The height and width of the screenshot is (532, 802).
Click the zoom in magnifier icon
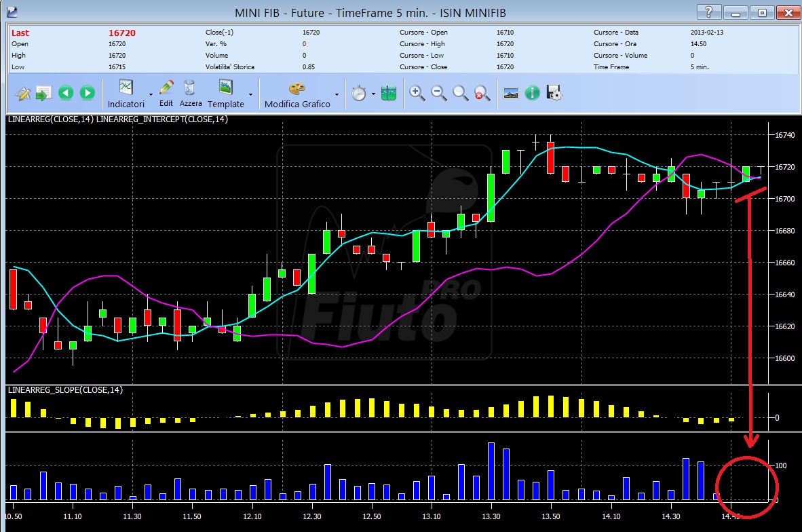point(417,93)
